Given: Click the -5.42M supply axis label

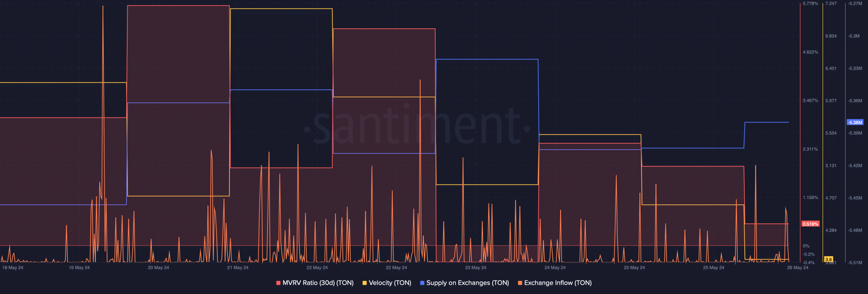Looking at the screenshot, I should (855, 165).
